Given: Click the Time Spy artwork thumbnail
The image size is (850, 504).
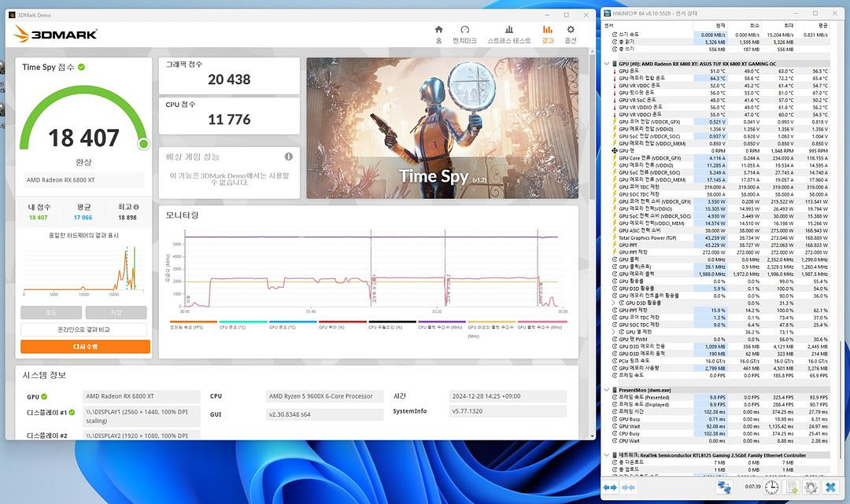Looking at the screenshot, I should (x=442, y=127).
